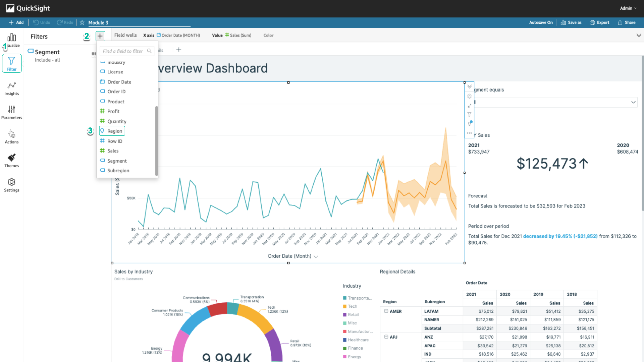
Task: Click Undo in the toolbar
Action: [x=42, y=22]
